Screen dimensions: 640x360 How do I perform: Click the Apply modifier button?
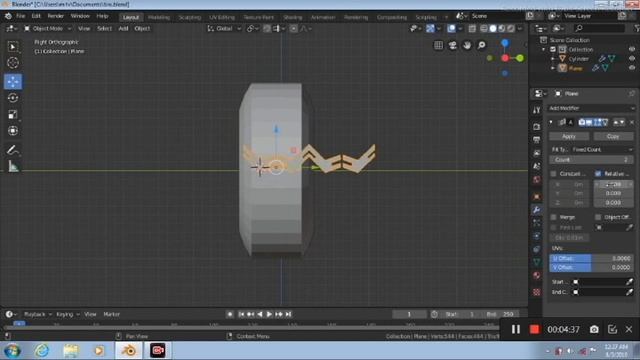click(x=569, y=136)
